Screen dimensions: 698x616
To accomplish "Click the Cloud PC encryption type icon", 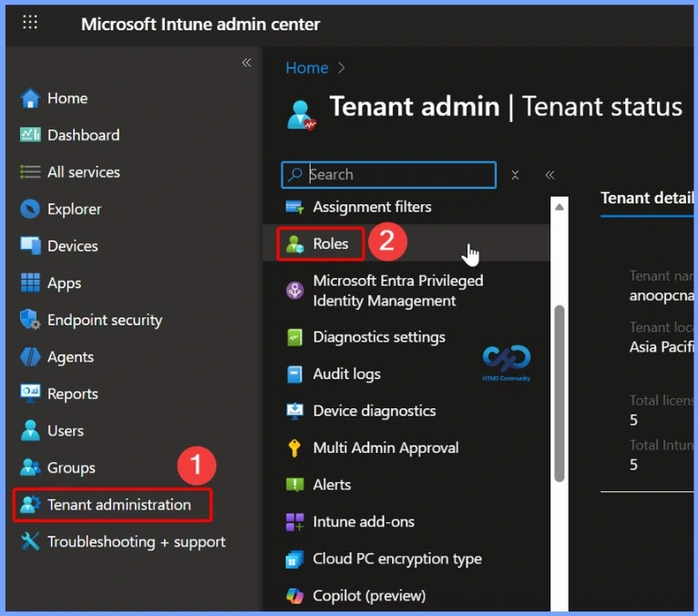I will pyautogui.click(x=294, y=559).
